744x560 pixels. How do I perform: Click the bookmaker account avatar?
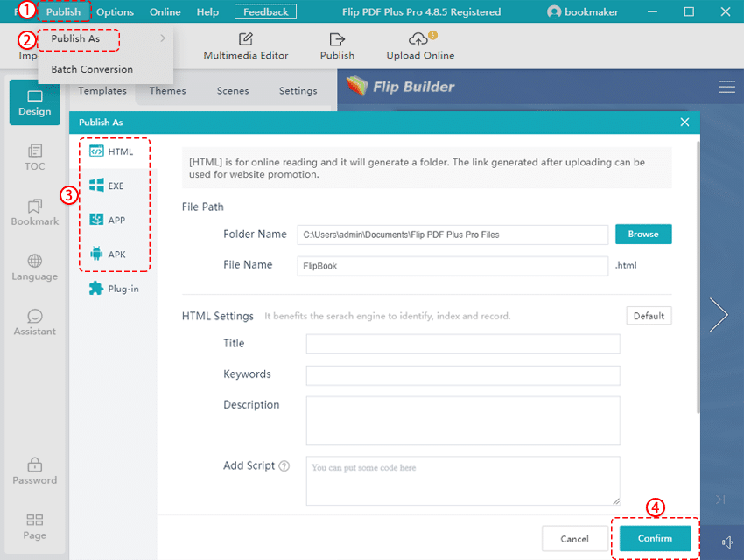pyautogui.click(x=554, y=11)
